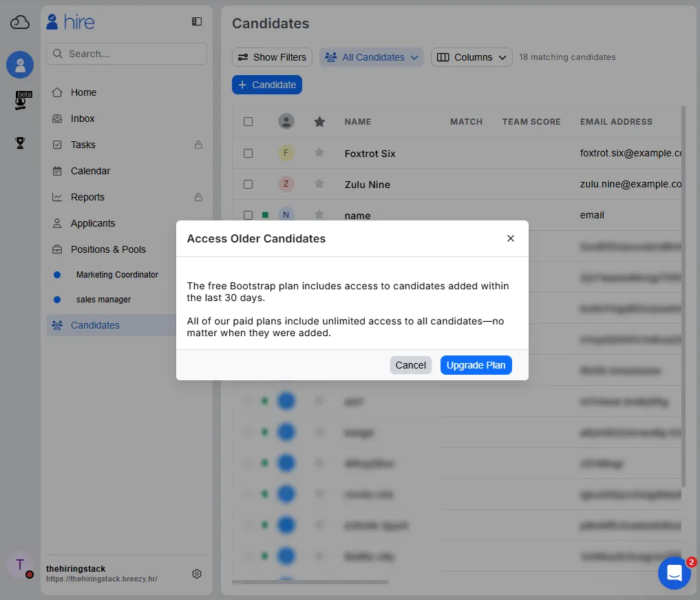Click the vertical table scrollbar
Viewport: 700px width, 600px height.
click(683, 296)
